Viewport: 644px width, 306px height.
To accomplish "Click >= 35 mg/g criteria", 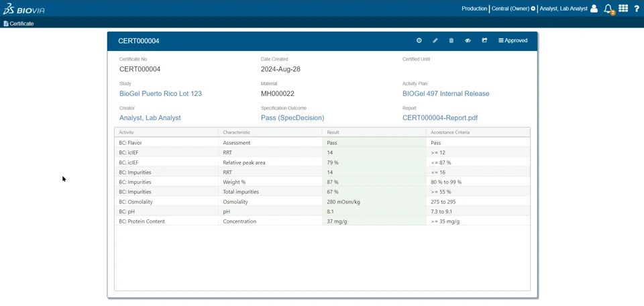I will coord(478,221).
